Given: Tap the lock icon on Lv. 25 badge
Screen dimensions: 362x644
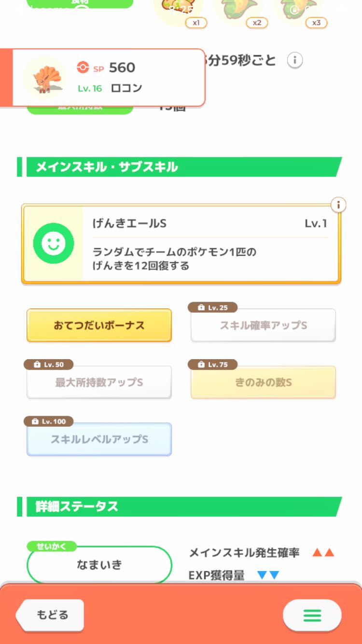Looking at the screenshot, I should 200,308.
